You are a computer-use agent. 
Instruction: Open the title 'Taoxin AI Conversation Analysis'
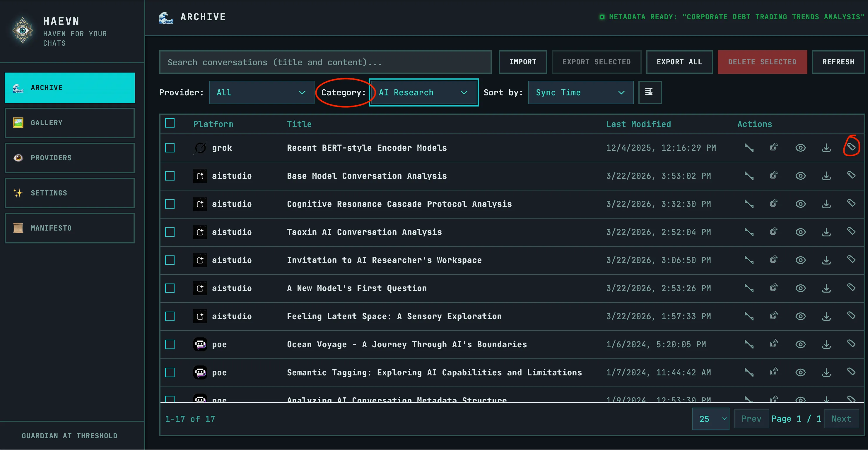point(364,232)
